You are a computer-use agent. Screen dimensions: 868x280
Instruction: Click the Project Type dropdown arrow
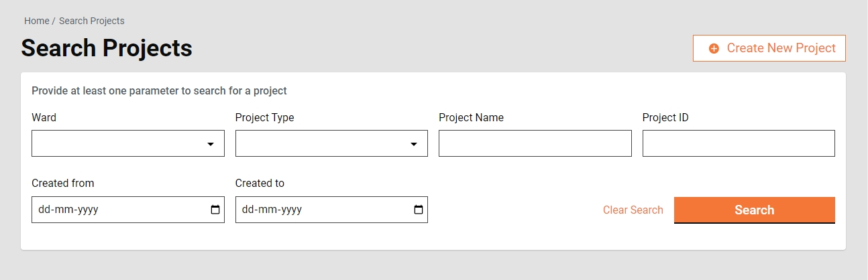pyautogui.click(x=414, y=144)
